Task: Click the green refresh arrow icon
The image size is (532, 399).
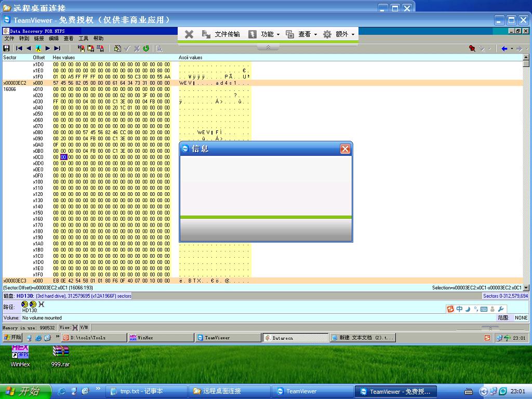Action: (146, 48)
